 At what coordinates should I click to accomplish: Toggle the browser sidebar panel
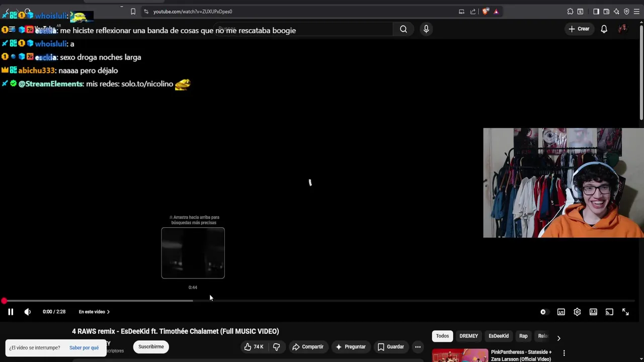coord(596,12)
